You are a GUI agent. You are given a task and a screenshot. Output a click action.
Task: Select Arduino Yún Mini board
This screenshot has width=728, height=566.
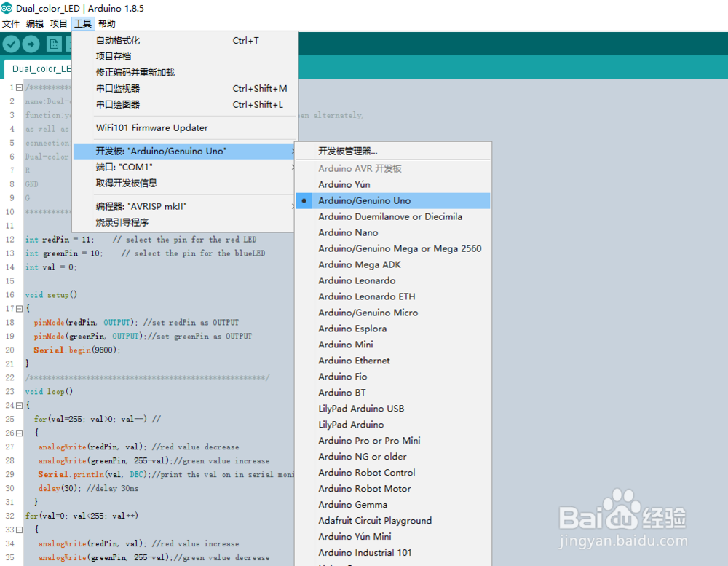(x=393, y=537)
